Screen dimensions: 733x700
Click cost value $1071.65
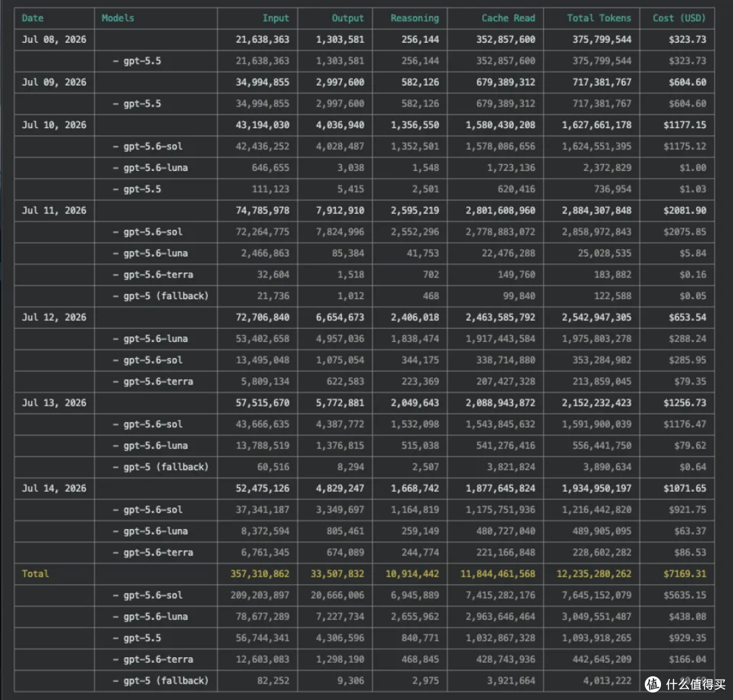684,488
